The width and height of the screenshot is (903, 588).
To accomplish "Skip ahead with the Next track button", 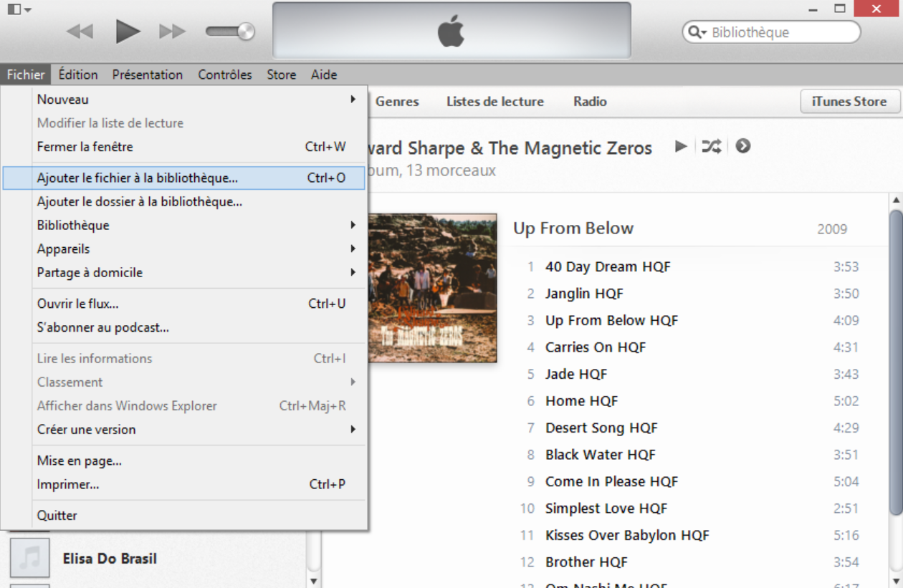I will (172, 32).
